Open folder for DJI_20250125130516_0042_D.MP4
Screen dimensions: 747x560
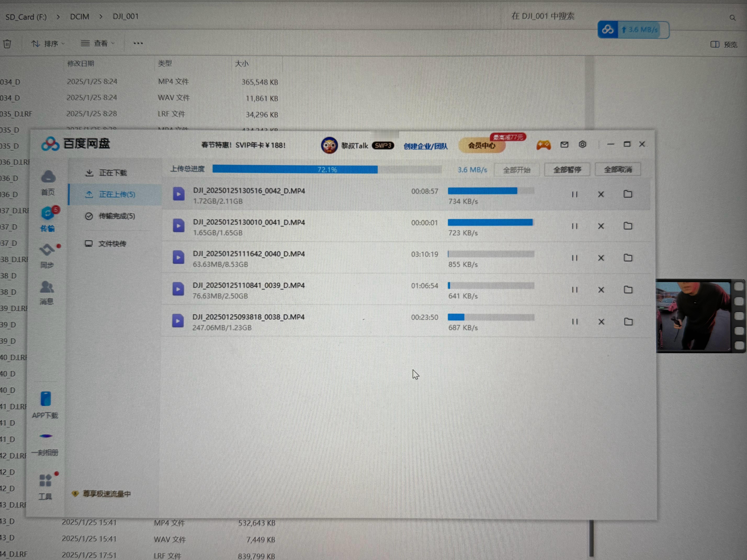[x=628, y=194]
